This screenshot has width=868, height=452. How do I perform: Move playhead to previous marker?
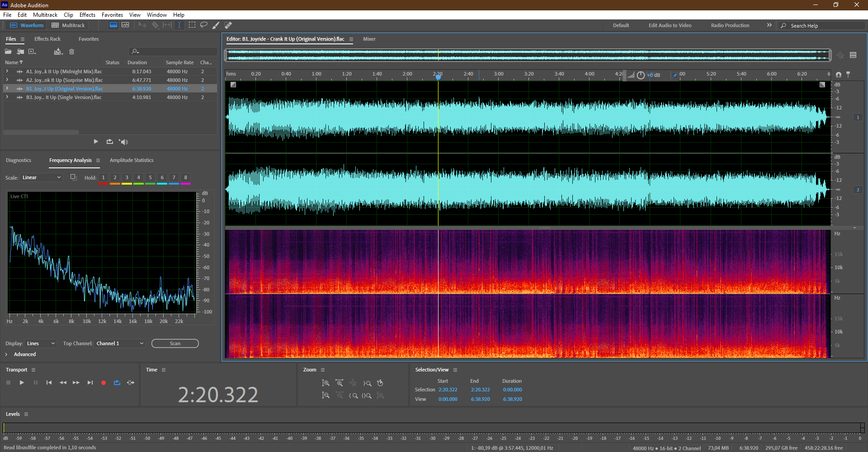pyautogui.click(x=49, y=383)
